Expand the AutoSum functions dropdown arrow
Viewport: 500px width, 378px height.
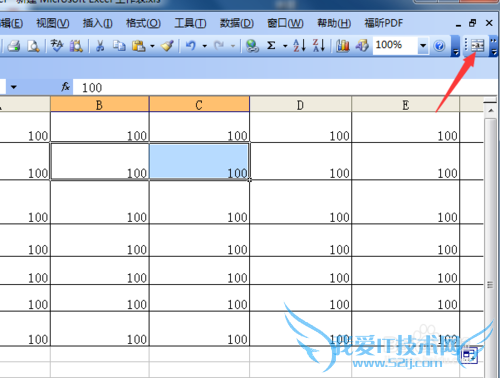(285, 46)
